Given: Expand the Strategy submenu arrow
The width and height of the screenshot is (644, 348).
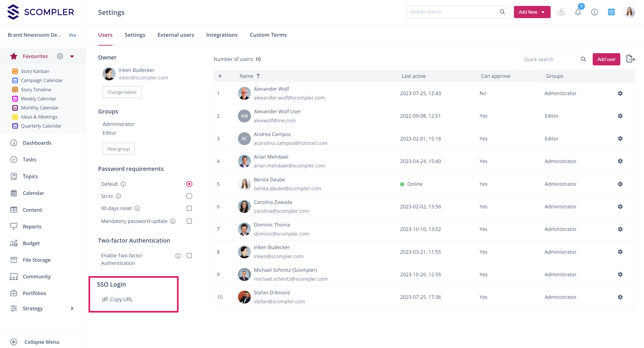Looking at the screenshot, I should 72,308.
